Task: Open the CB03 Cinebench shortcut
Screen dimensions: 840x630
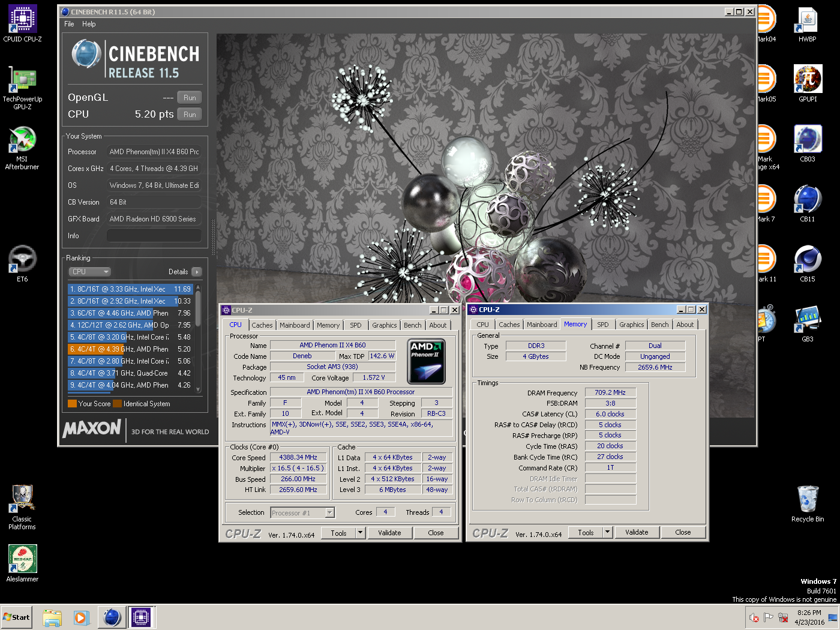Action: point(808,144)
